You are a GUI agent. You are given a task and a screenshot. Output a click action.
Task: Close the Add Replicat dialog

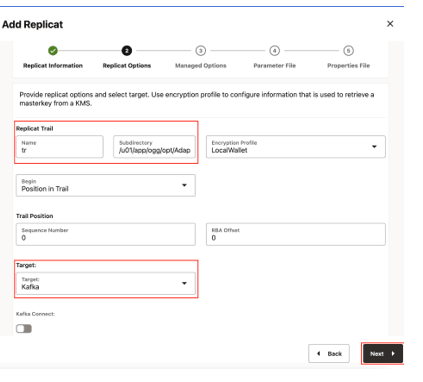[x=390, y=24]
